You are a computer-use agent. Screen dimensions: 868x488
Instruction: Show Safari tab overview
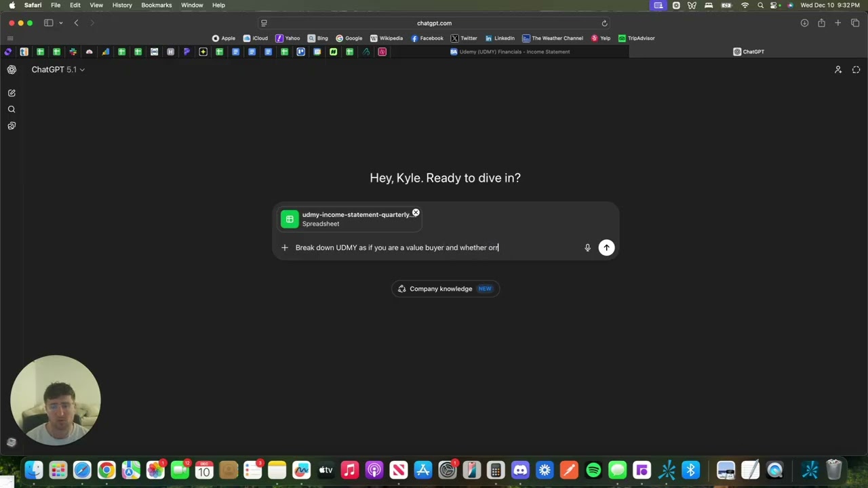(x=855, y=23)
